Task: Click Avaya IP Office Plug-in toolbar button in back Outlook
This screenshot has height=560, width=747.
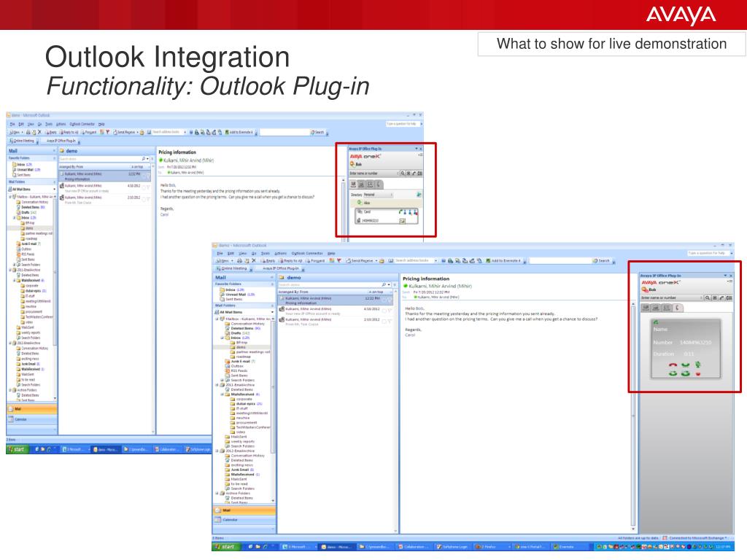Action: pos(61,141)
